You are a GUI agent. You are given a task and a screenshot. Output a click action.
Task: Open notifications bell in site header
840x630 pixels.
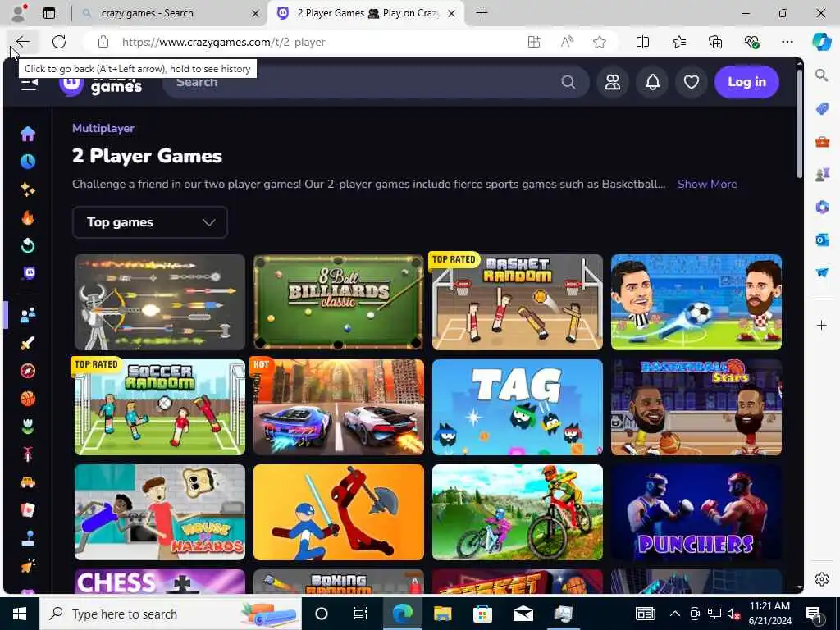point(652,82)
